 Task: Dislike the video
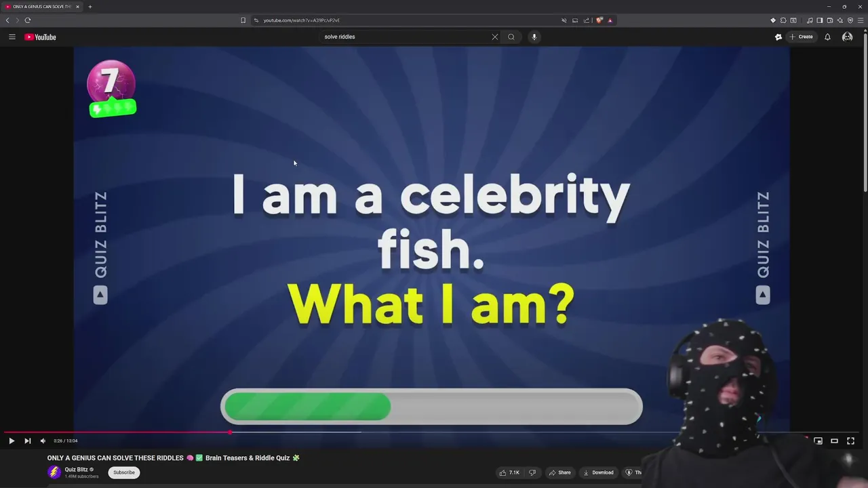[532, 472]
